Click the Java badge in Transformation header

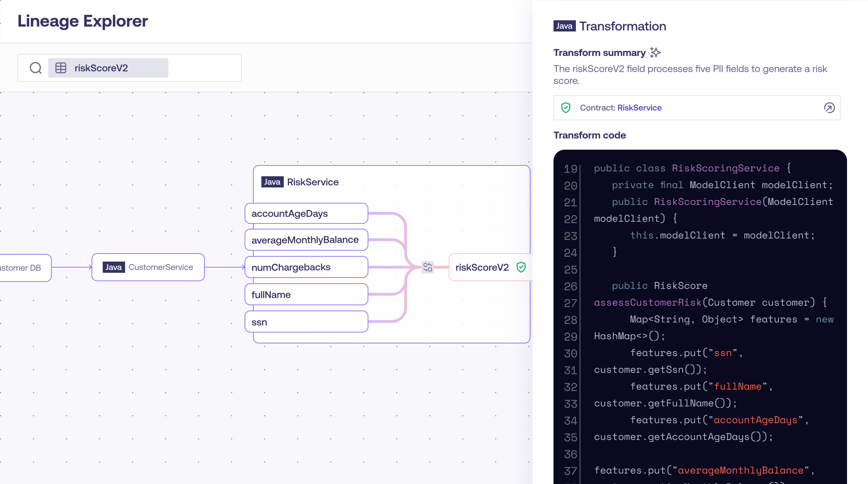[564, 26]
